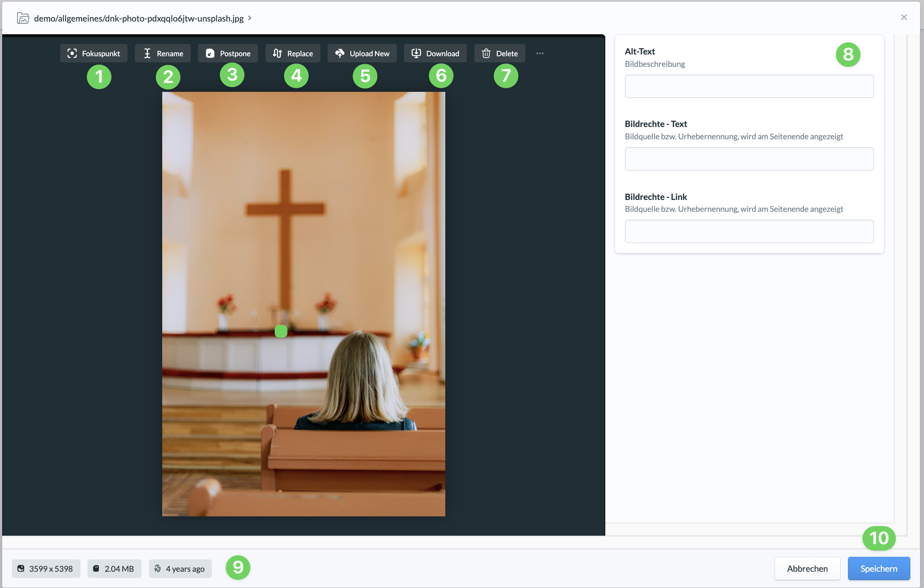
Task: Open the three-dots more actions menu
Action: tap(540, 53)
